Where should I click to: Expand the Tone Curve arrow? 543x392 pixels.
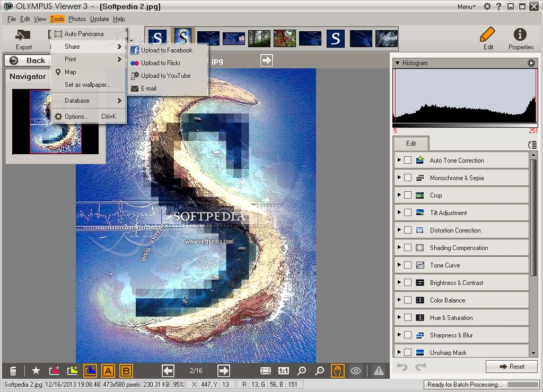point(399,265)
